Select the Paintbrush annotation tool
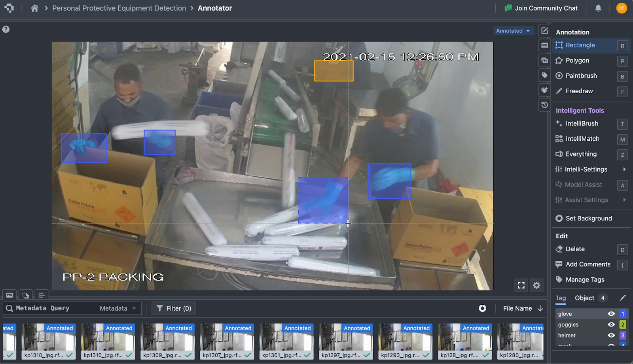 pos(581,75)
